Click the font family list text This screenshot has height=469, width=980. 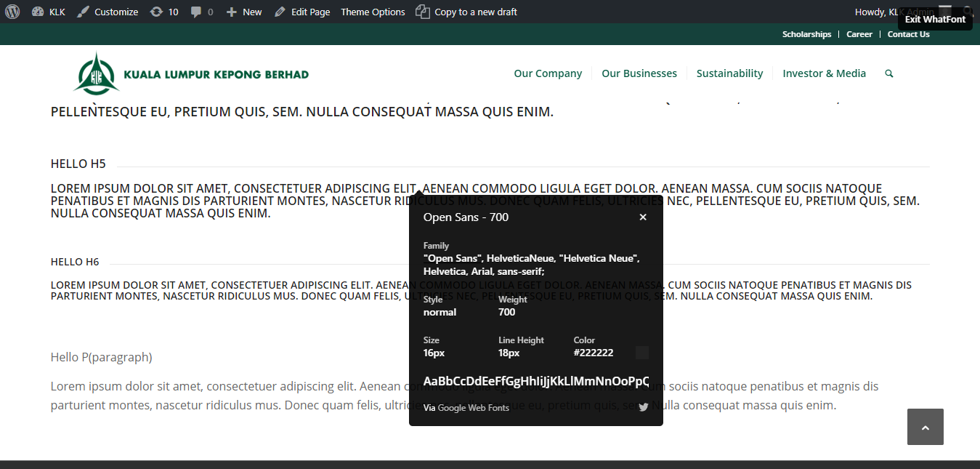click(x=532, y=265)
